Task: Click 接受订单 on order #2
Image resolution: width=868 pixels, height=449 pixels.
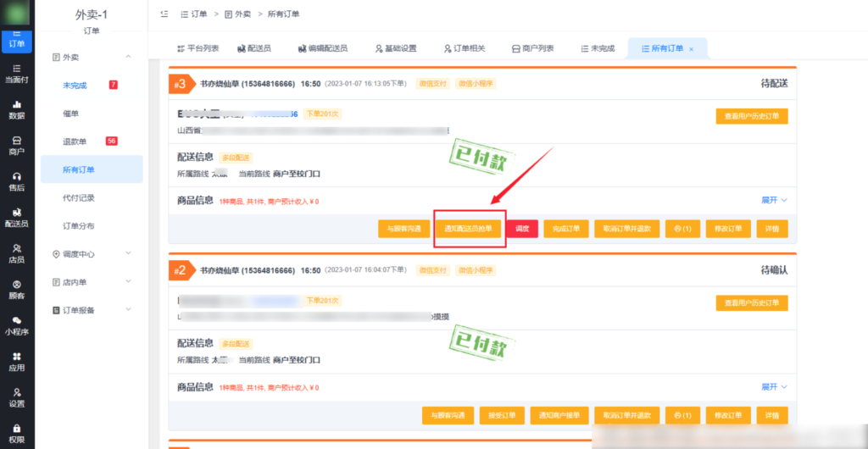Action: coord(498,415)
